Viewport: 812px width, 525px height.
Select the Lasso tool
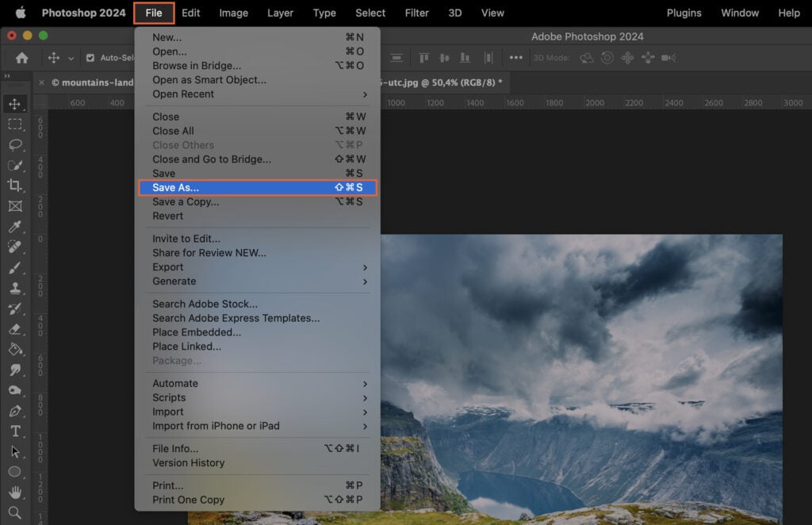16,146
